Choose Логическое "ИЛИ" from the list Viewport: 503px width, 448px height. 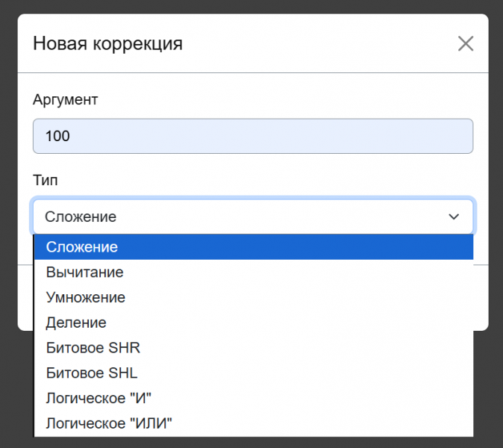(109, 424)
